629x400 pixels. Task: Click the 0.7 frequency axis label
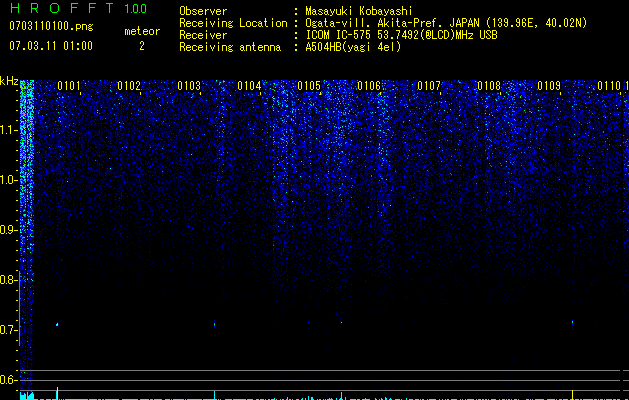[x=8, y=330]
